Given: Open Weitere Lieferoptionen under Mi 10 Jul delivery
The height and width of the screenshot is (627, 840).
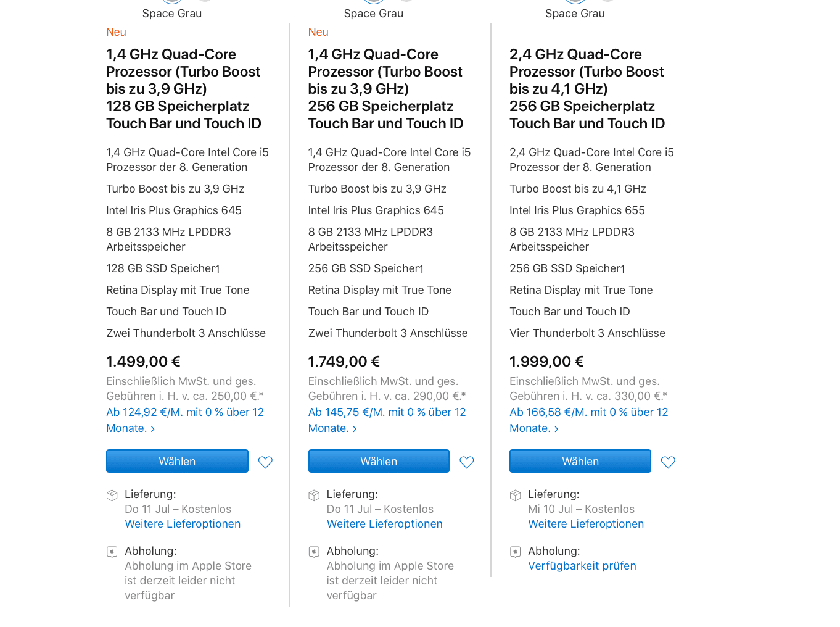Looking at the screenshot, I should [586, 524].
